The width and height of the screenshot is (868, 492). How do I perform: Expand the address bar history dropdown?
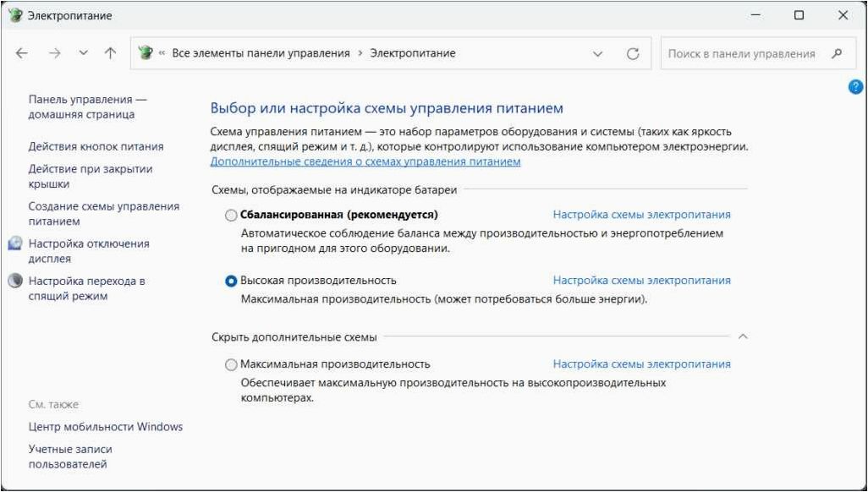click(597, 54)
